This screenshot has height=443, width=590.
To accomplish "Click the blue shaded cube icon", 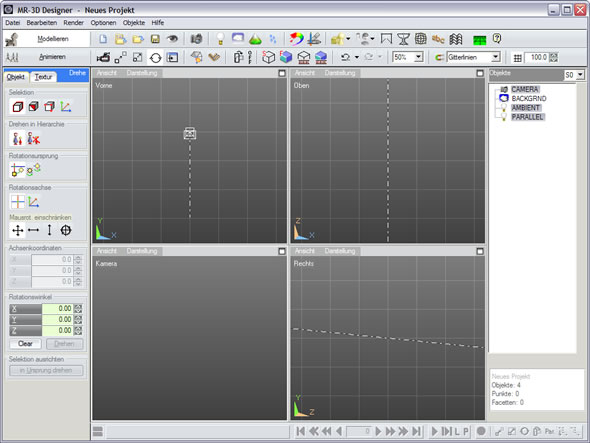I will (x=286, y=57).
